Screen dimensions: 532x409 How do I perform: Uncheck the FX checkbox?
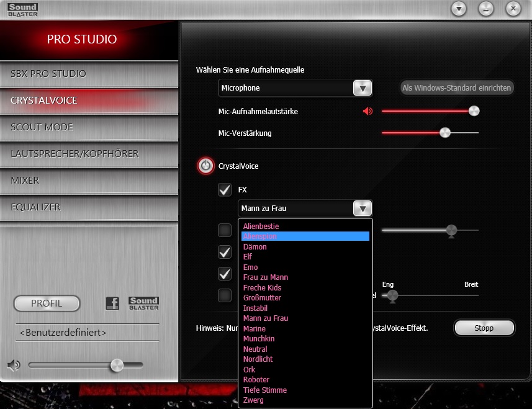[225, 189]
